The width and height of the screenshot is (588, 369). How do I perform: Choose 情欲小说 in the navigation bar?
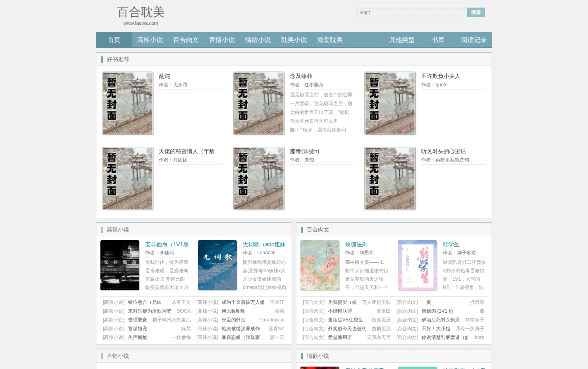pyautogui.click(x=258, y=40)
